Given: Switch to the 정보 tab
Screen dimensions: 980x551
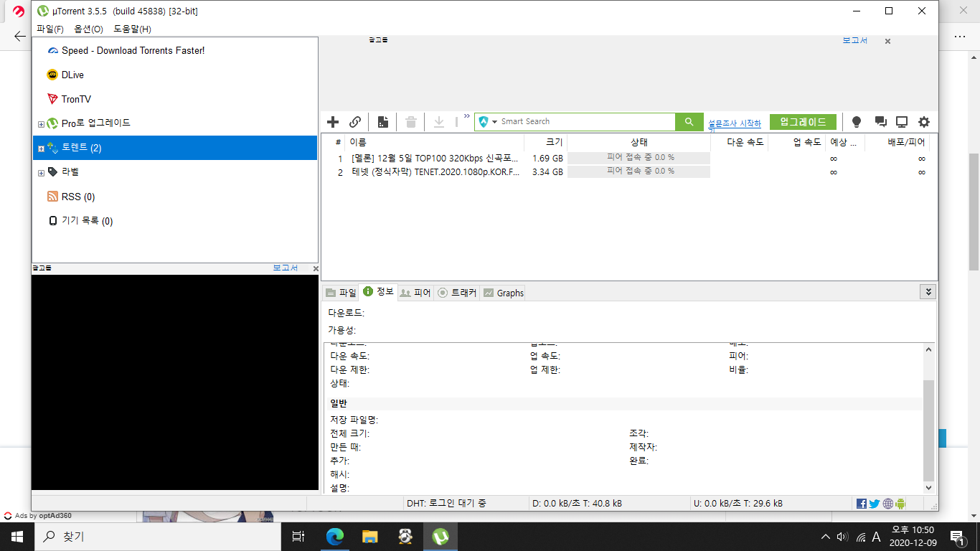Looking at the screenshot, I should click(x=378, y=291).
